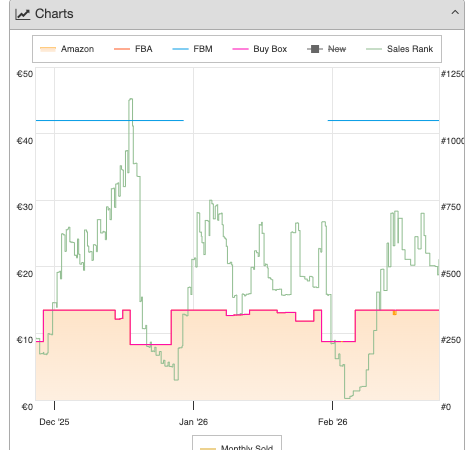
Task: Re-enable the struck-through New series
Action: (x=326, y=49)
